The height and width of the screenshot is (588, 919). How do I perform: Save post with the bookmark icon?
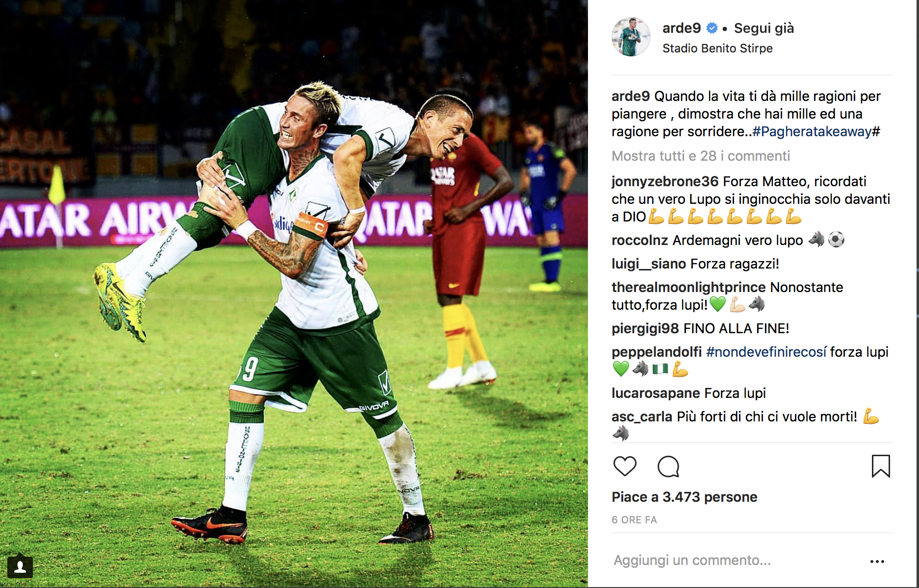pos(881,466)
